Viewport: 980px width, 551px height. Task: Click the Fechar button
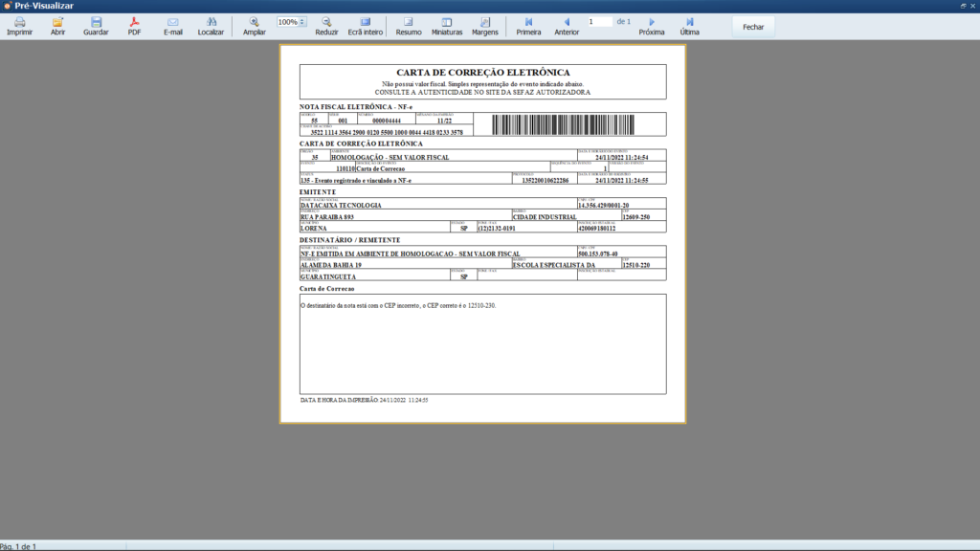[753, 27]
